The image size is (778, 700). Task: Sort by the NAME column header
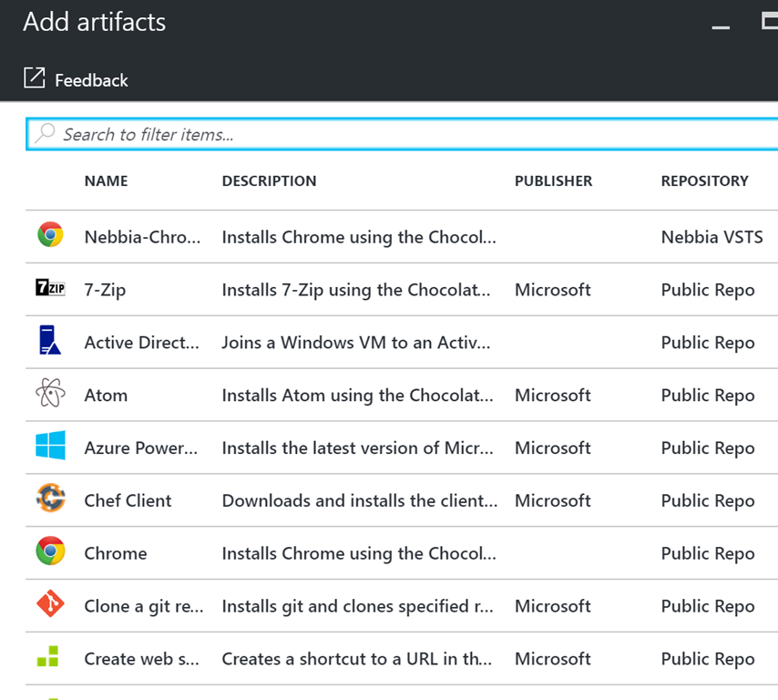[x=107, y=180]
